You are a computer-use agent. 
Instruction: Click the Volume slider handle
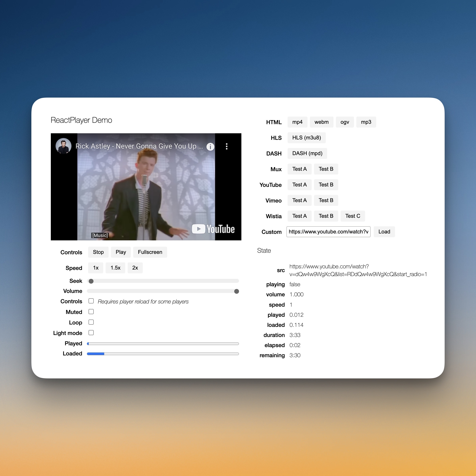[x=236, y=292]
